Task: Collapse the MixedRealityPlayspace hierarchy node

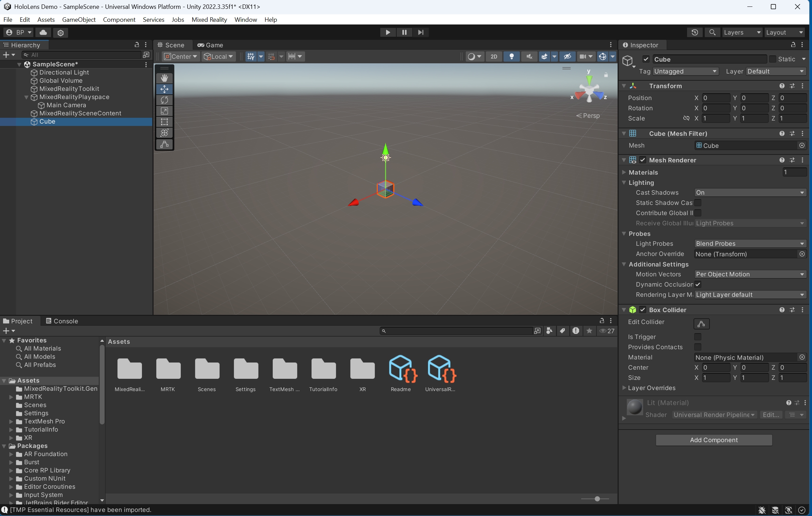Action: (x=26, y=97)
